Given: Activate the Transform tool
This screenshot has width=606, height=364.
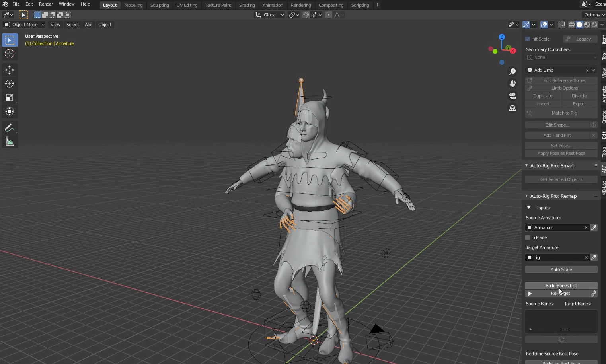Looking at the screenshot, I should 10,111.
